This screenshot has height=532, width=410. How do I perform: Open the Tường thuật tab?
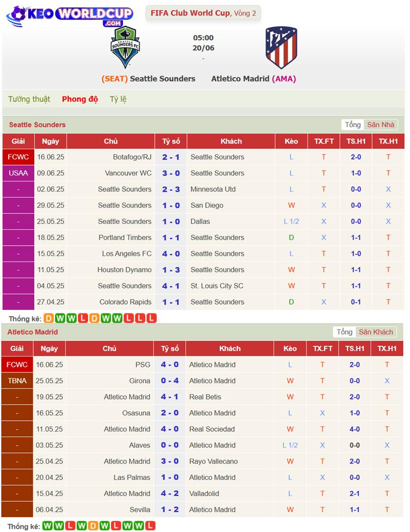click(x=29, y=99)
